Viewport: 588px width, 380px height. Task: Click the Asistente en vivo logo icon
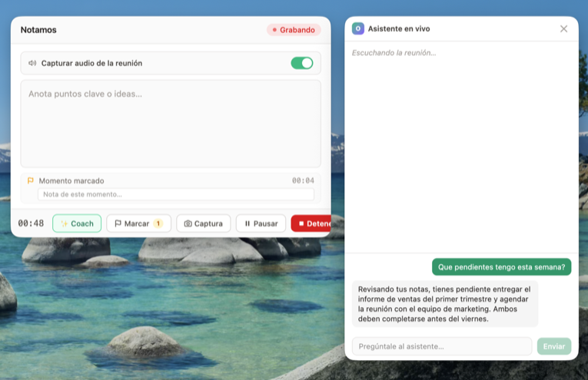coord(357,29)
